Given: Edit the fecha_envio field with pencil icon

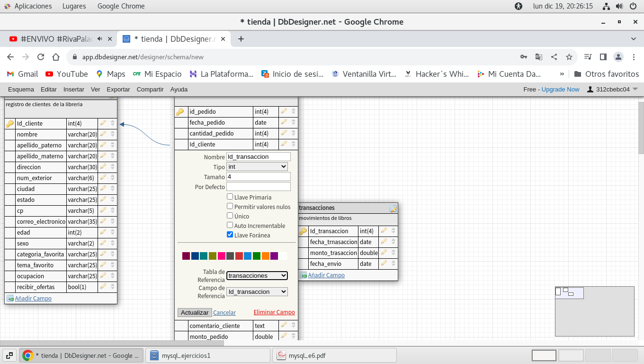Looking at the screenshot, I should 384,264.
